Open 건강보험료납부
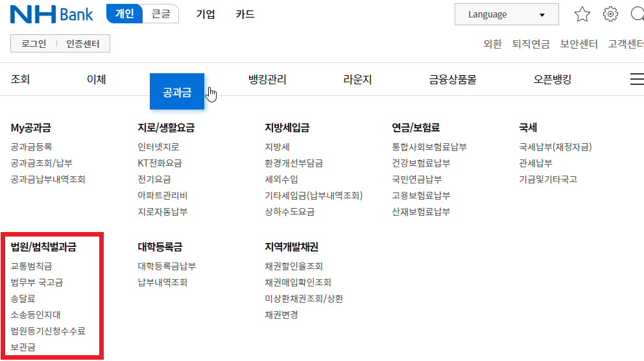Image resolution: width=644 pixels, height=361 pixels. point(421,163)
